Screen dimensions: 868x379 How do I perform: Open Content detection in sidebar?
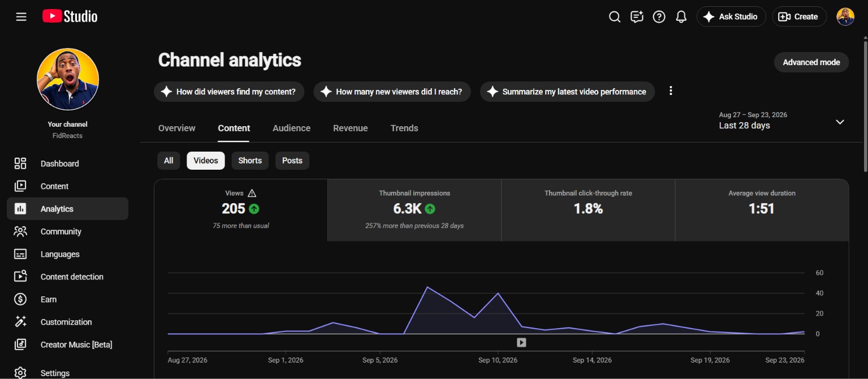click(67, 277)
